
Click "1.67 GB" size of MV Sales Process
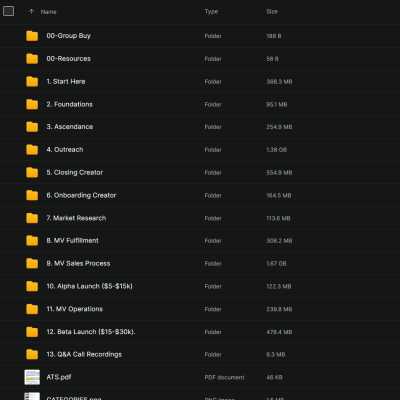click(x=276, y=264)
